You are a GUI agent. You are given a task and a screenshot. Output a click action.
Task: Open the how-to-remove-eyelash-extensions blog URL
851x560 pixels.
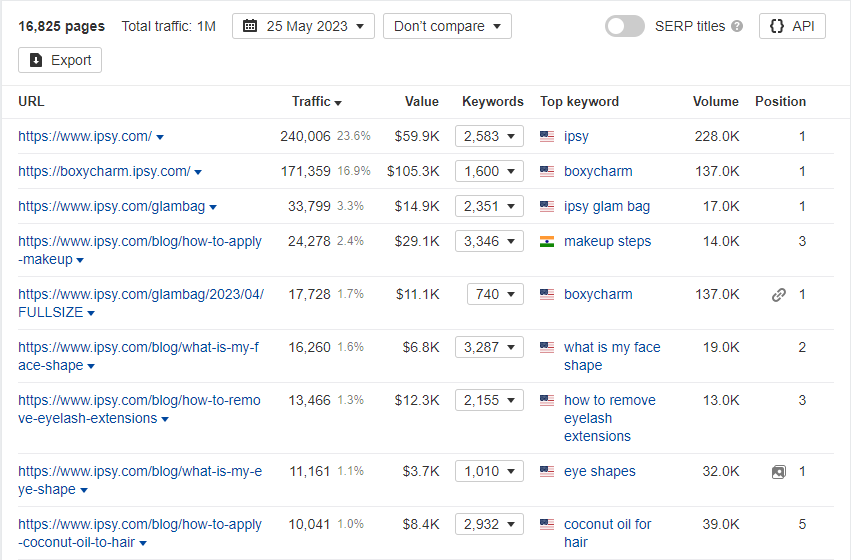[x=139, y=409]
